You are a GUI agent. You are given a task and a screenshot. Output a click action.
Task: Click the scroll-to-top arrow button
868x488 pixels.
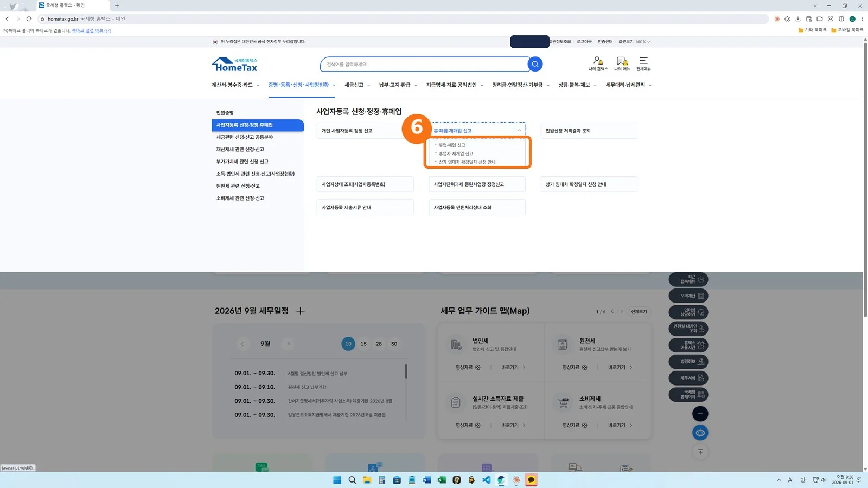[700, 452]
